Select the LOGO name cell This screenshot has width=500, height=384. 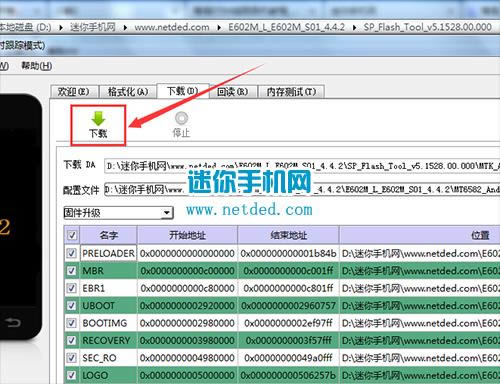click(108, 375)
